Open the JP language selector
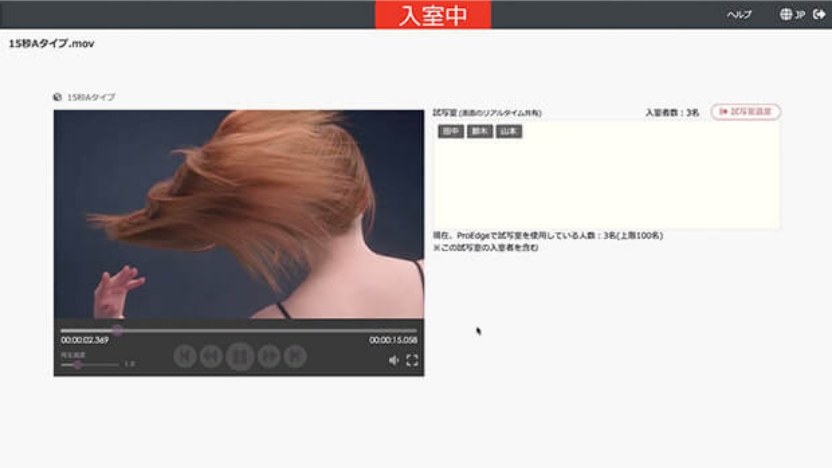Image resolution: width=832 pixels, height=468 pixels. [x=793, y=15]
